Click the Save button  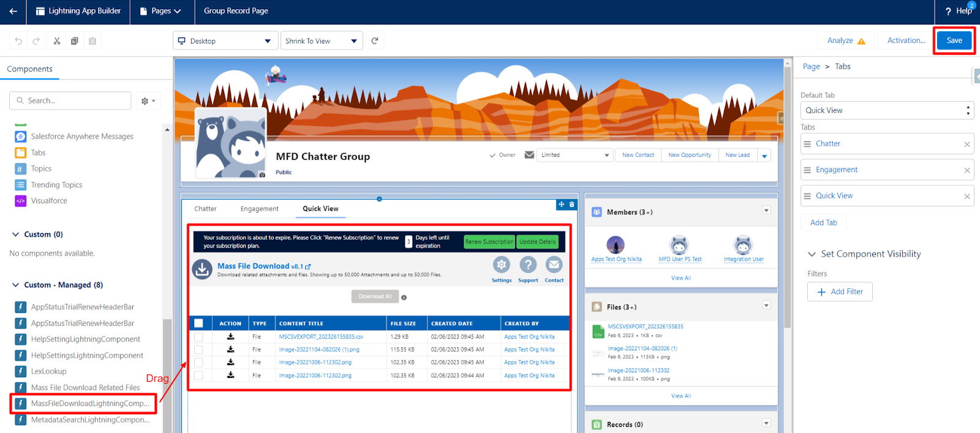click(x=954, y=40)
